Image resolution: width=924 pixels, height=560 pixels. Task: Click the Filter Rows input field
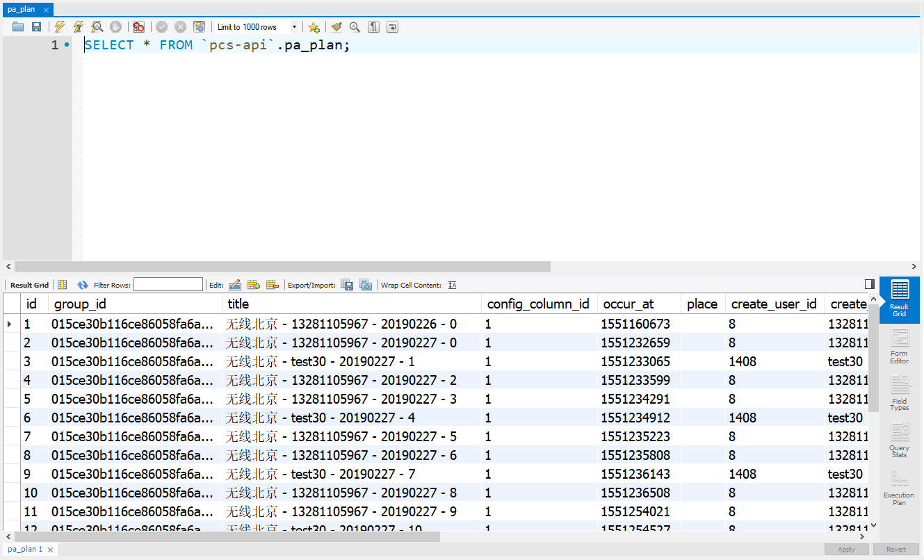[168, 285]
